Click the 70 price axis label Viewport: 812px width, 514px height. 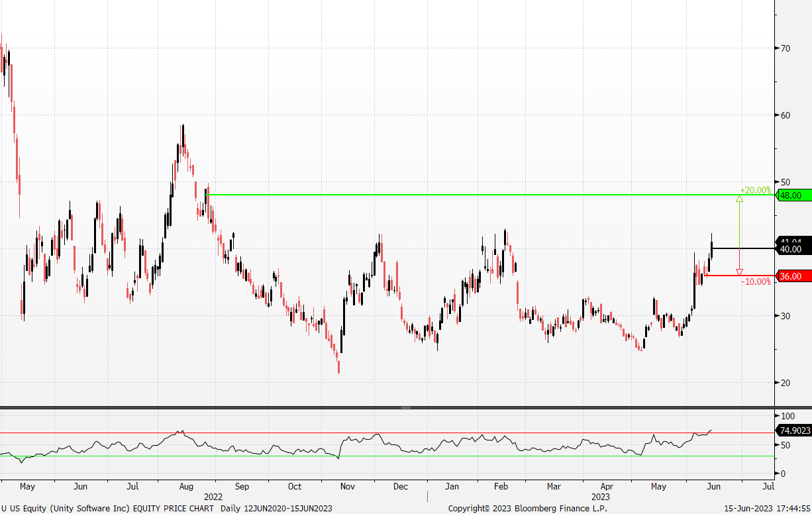point(786,48)
